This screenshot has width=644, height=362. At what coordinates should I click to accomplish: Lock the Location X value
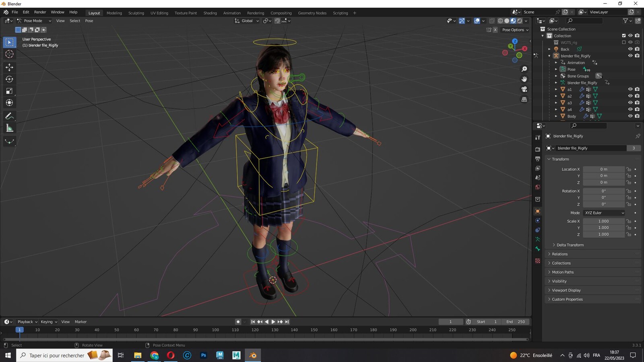[629, 169]
